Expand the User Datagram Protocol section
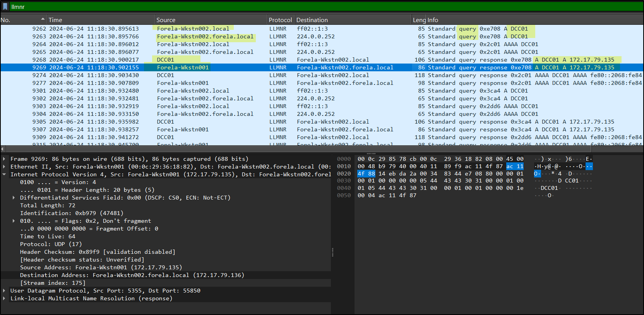This screenshot has width=644, height=315. point(4,291)
